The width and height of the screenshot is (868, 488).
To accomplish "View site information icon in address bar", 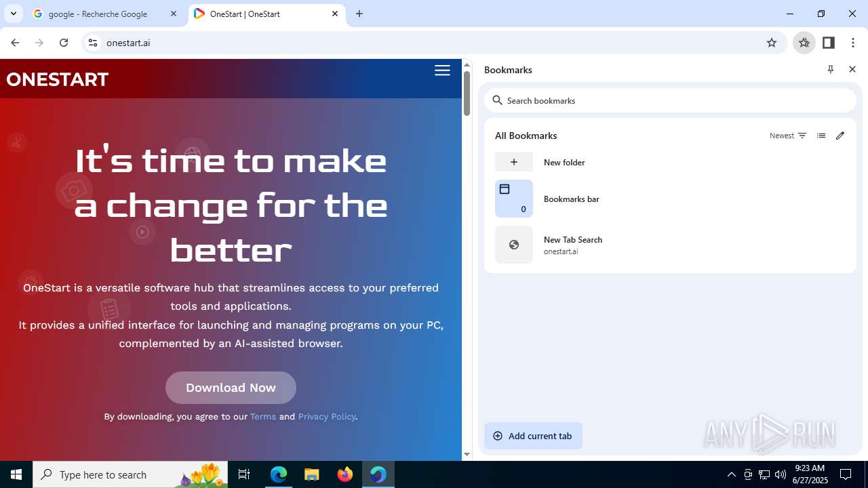I will tap(93, 43).
